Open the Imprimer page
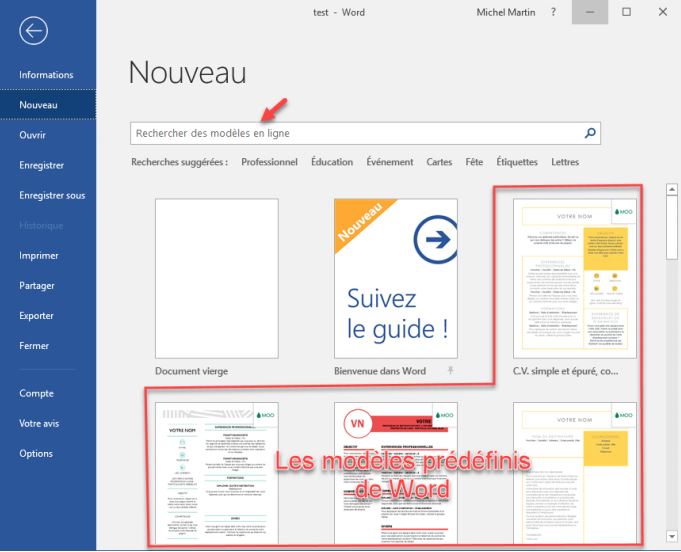Viewport: 681px width, 552px height. pos(39,256)
